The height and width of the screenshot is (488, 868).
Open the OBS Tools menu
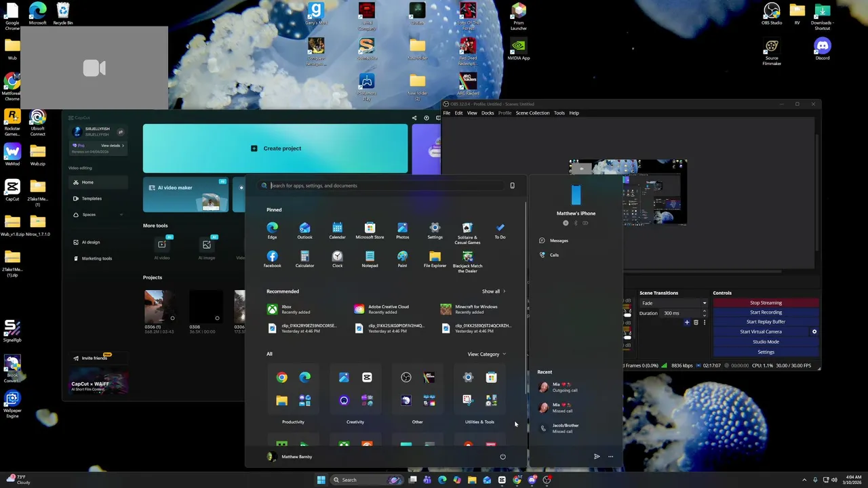(559, 113)
